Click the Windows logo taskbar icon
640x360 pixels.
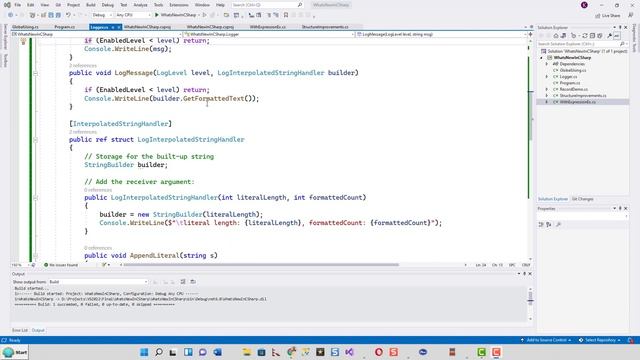144,352
